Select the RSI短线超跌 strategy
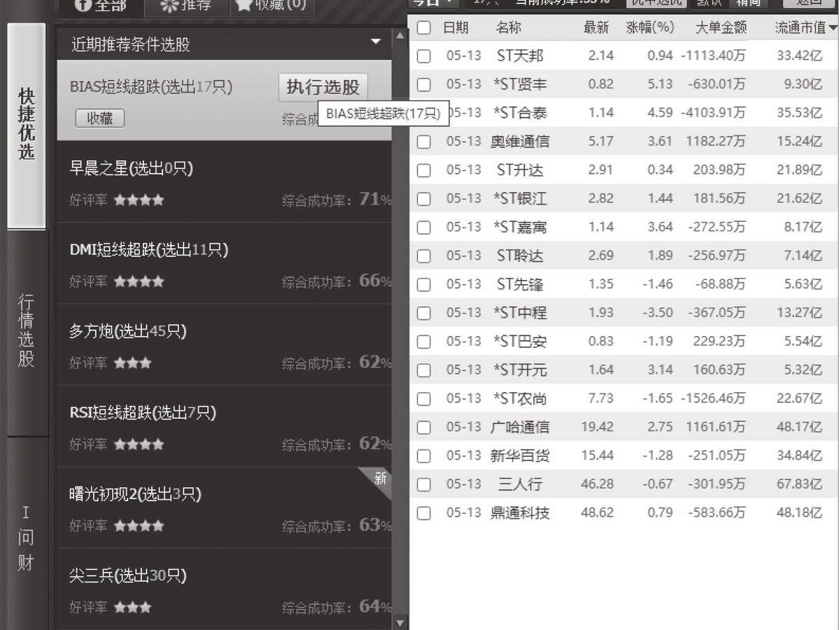The image size is (840, 630). (224, 426)
